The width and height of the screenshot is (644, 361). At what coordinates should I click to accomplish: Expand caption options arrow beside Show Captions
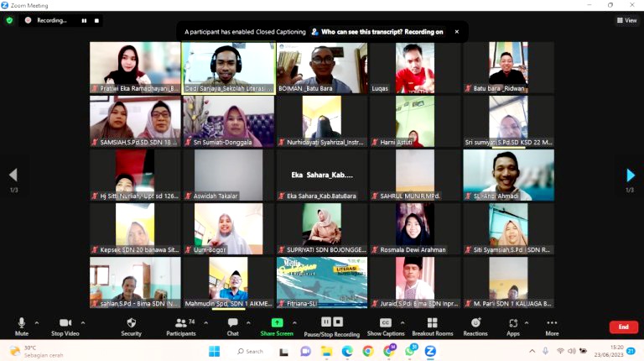coord(404,322)
